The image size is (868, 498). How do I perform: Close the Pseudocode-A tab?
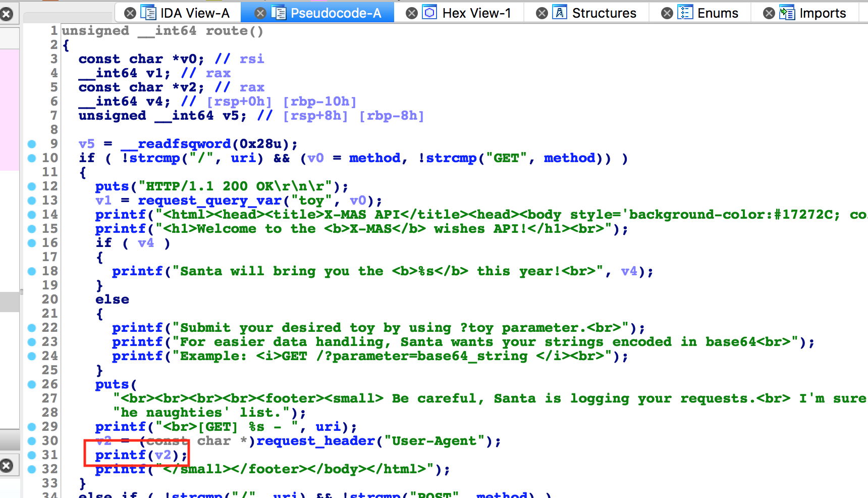[x=260, y=13]
